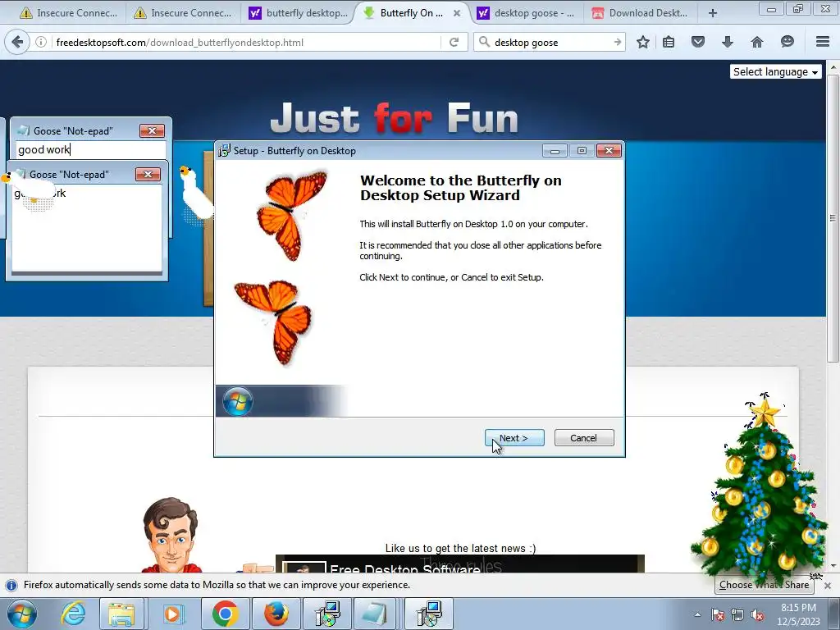Click Next in Butterfly setup wizard
Image resolution: width=840 pixels, height=630 pixels.
click(x=514, y=438)
